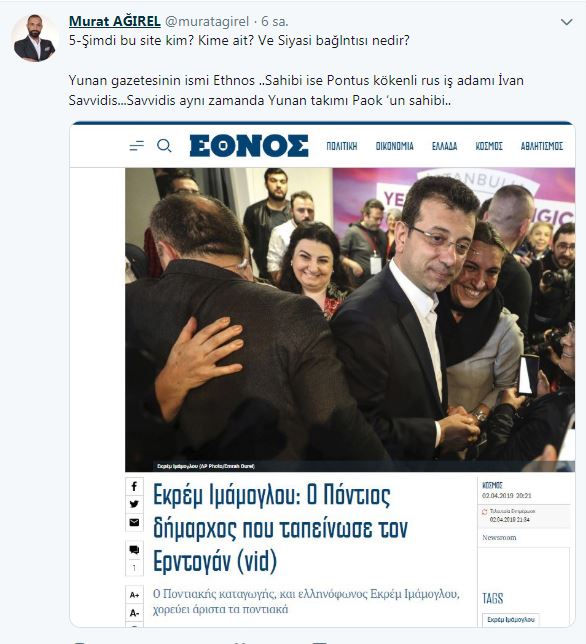Click Murat AĞIREL's profile avatar
The width and height of the screenshot is (586, 644).
tap(34, 38)
